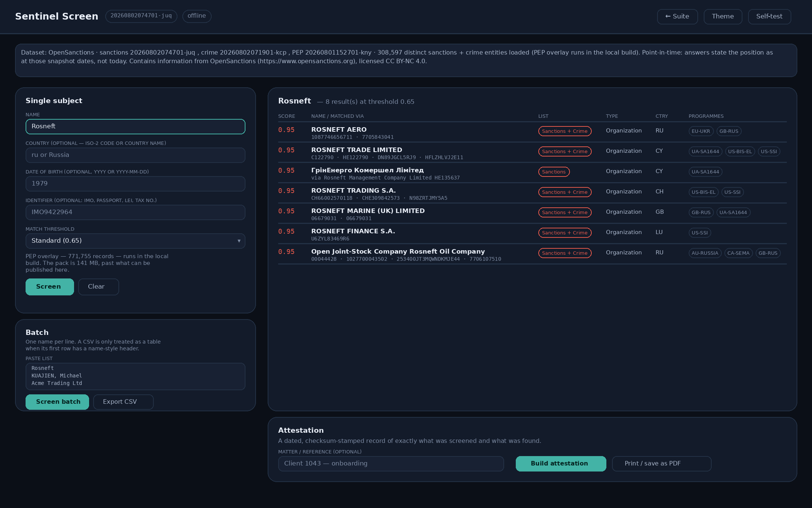Focus the Date of Birth field
This screenshot has width=812, height=508.
click(135, 184)
